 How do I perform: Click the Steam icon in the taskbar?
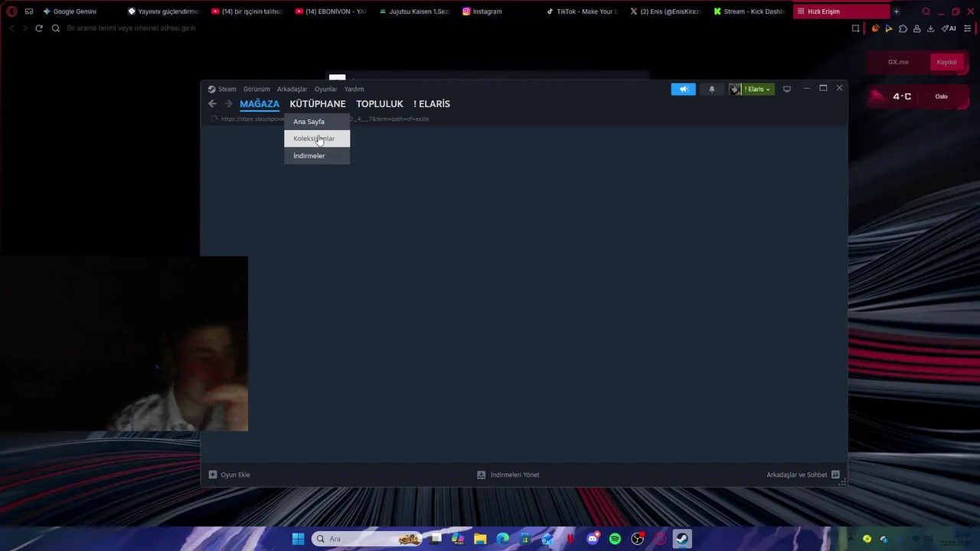tap(681, 539)
